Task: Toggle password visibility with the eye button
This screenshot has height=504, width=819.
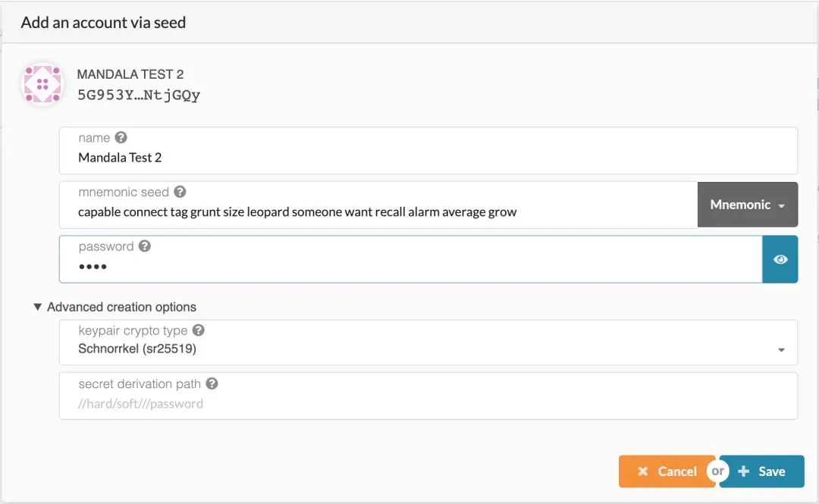Action: (780, 259)
